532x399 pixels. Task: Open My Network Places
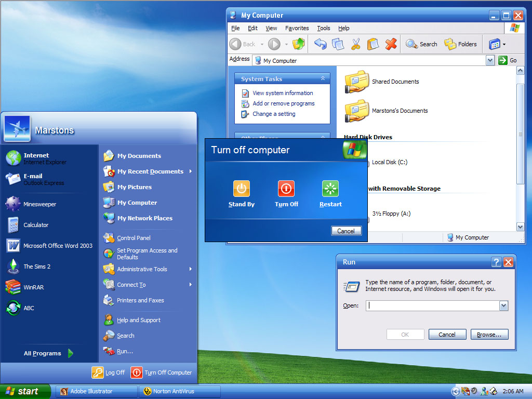click(x=138, y=218)
